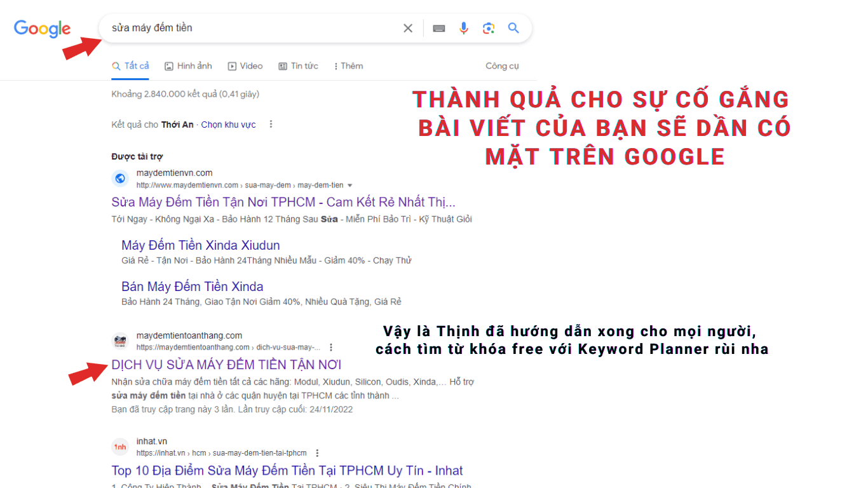Switch to the Hình ảnh tab
This screenshot has height=488, width=868.
pos(188,65)
